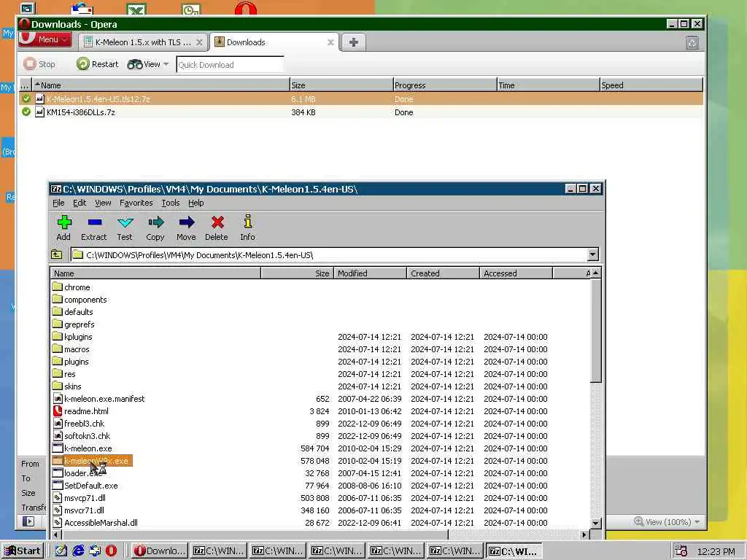This screenshot has height=560, width=747.
Task: Select the skins folder
Action: pyautogui.click(x=67, y=386)
